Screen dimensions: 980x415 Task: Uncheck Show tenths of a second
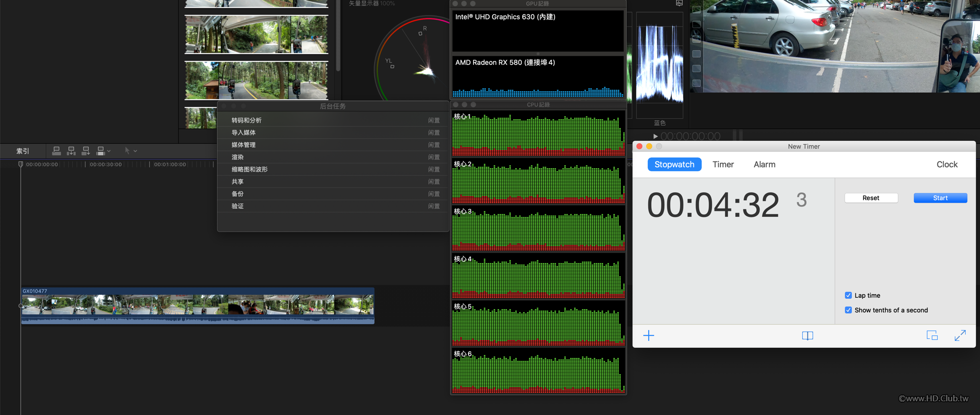[x=848, y=310]
